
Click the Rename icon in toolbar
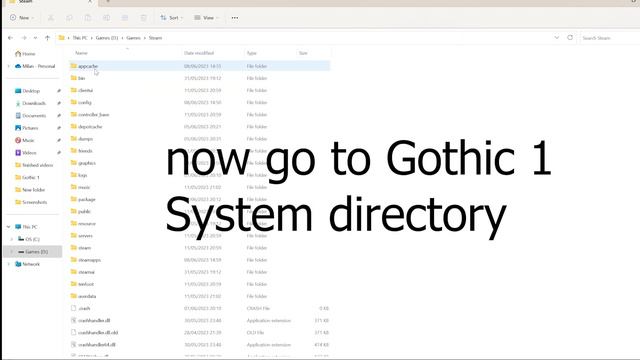(x=107, y=18)
